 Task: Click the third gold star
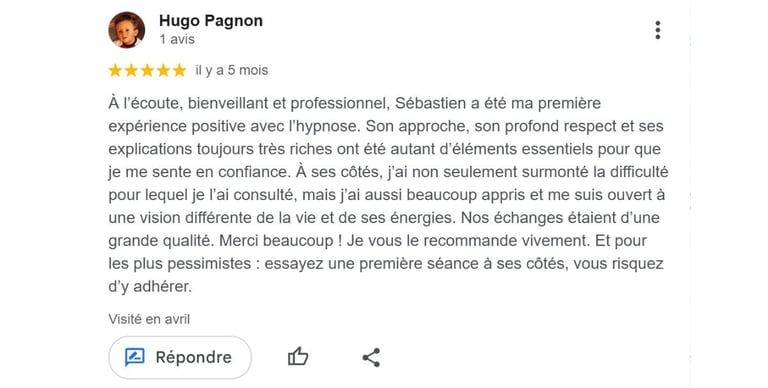point(147,71)
